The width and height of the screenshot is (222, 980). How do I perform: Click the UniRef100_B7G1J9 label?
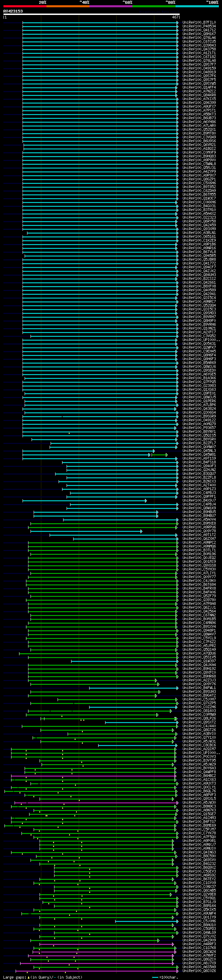coord(199,902)
